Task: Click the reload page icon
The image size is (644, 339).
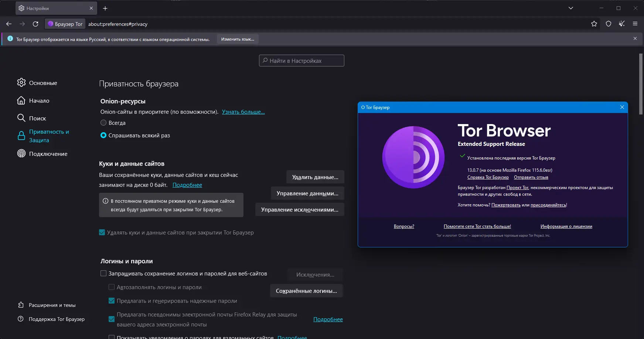Action: [x=35, y=24]
